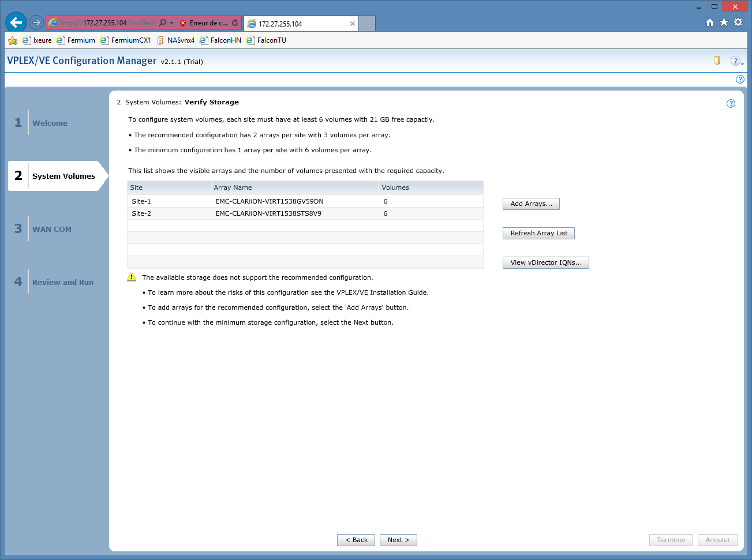Screen dimensions: 752x560
Task: Expand the address bar search dropdown arrow
Action: (171, 23)
